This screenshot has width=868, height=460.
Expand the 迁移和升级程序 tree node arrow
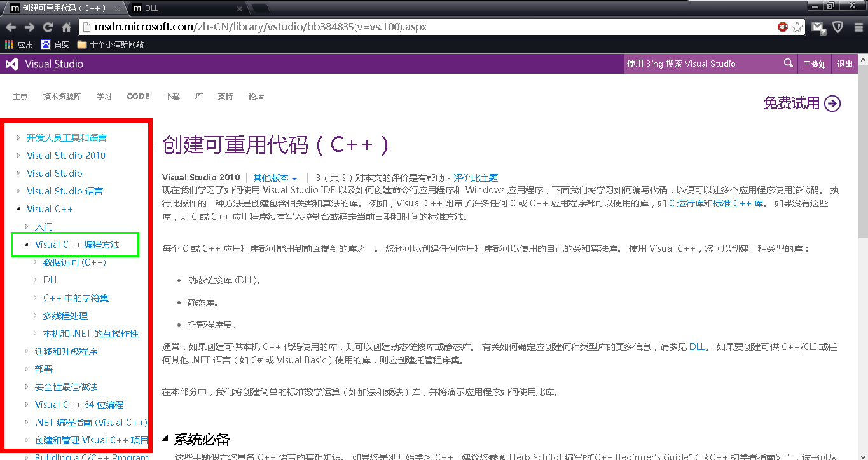pyautogui.click(x=27, y=351)
